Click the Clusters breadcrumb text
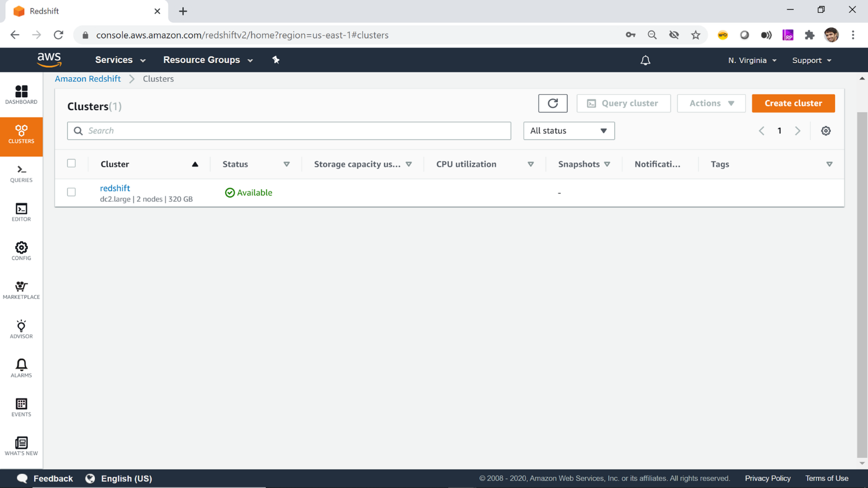The image size is (868, 488). pyautogui.click(x=158, y=79)
